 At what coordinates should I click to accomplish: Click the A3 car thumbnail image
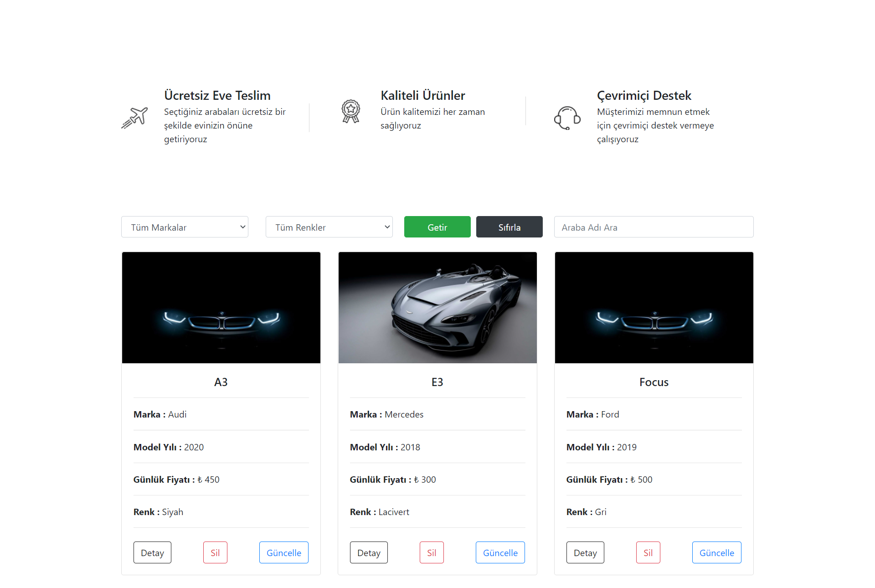[221, 308]
